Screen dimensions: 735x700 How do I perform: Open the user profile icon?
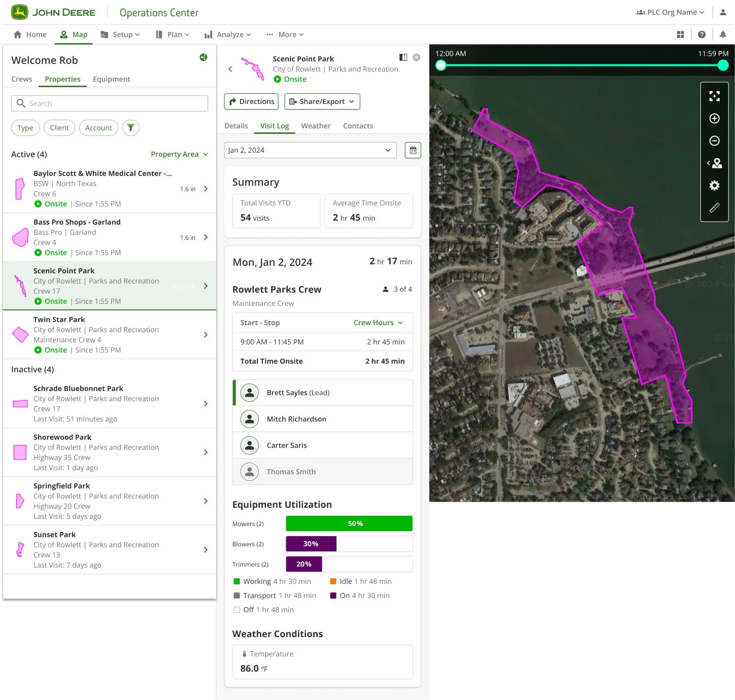(723, 12)
